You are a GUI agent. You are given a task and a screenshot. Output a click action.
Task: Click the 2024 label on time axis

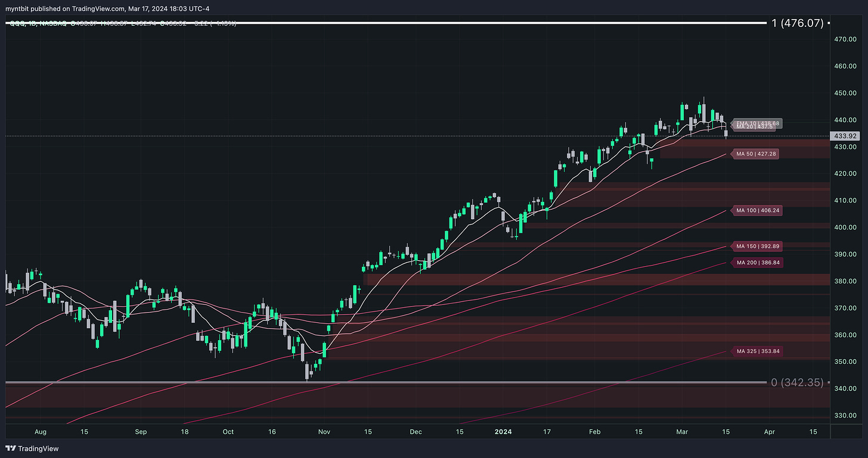point(503,431)
